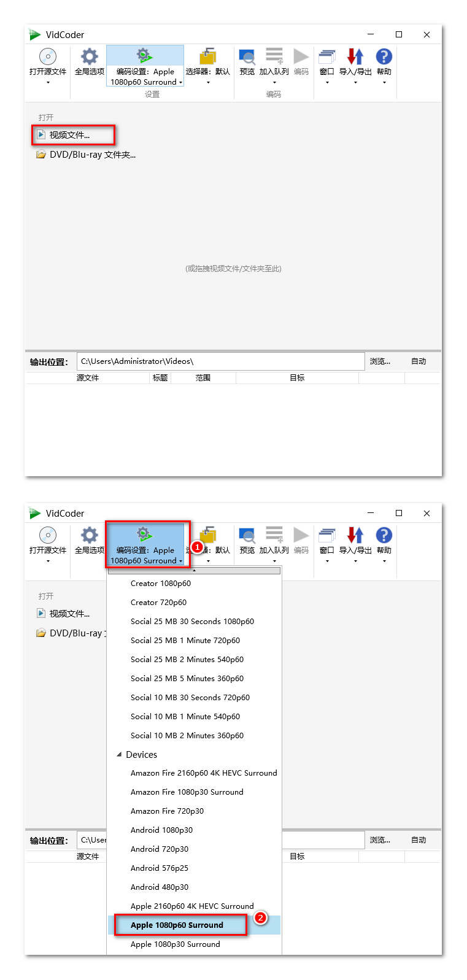Open 帮助 dropdown arrow in bottom window
The height and width of the screenshot is (980, 467).
(384, 561)
